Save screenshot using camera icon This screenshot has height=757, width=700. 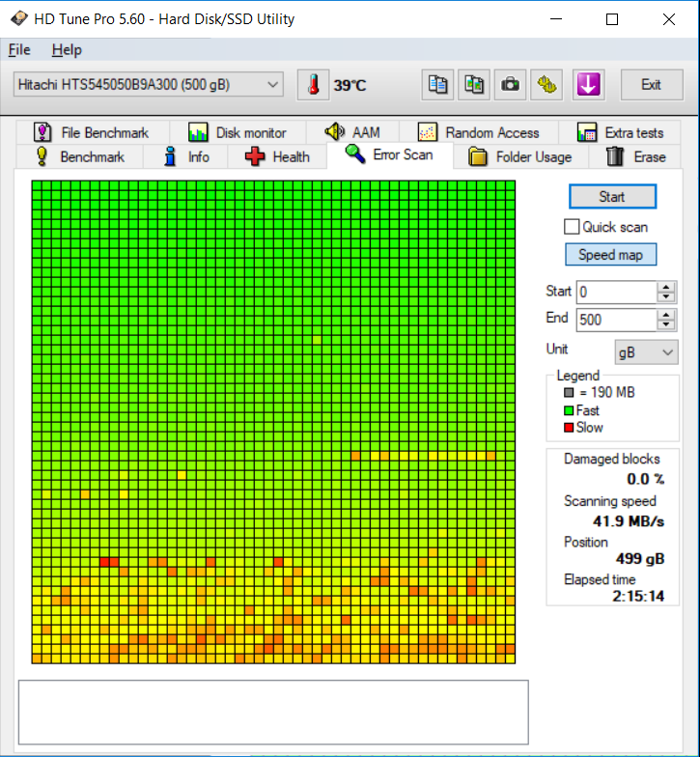pyautogui.click(x=510, y=85)
